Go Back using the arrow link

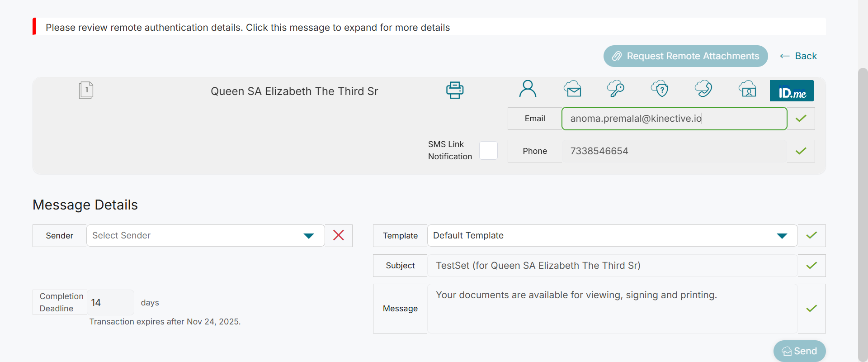798,56
